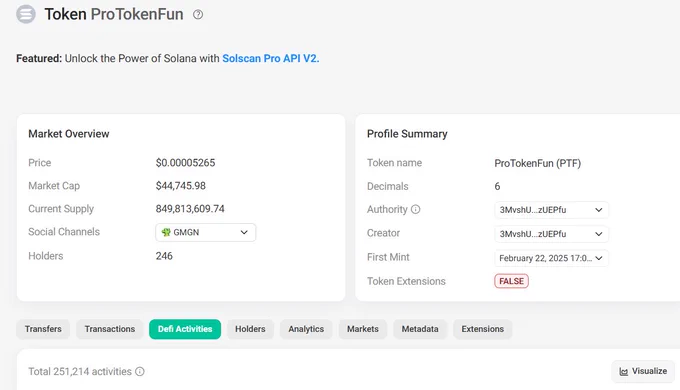The image size is (680, 390).
Task: Switch to the Transactions tab
Action: (110, 329)
